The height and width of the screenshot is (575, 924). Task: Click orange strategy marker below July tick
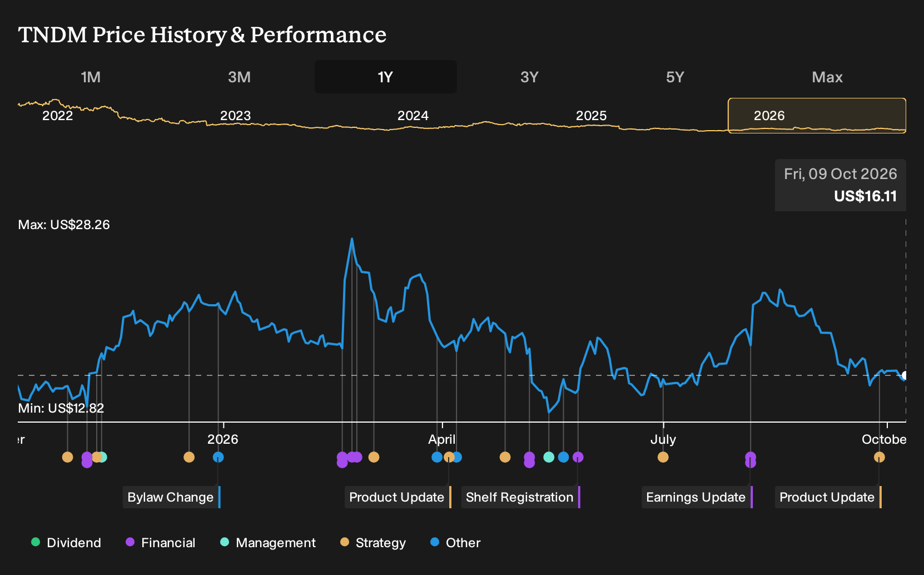click(663, 457)
